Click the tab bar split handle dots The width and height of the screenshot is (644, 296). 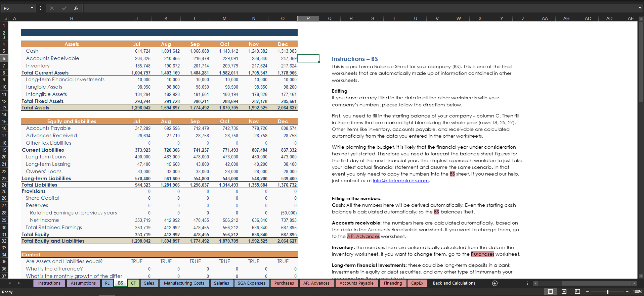528,283
